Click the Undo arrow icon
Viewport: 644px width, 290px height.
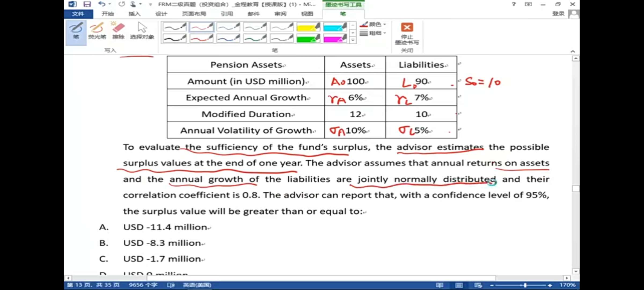(x=101, y=4)
